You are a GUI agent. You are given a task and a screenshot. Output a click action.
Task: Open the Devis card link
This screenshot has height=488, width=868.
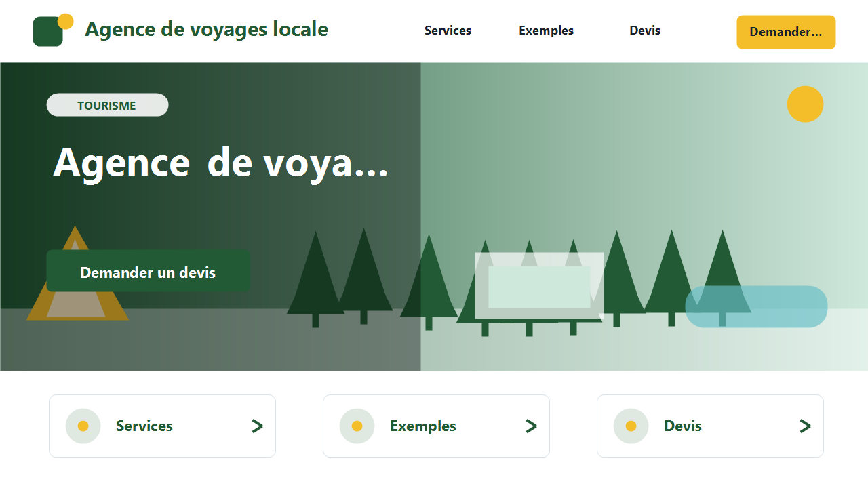pyautogui.click(x=710, y=426)
